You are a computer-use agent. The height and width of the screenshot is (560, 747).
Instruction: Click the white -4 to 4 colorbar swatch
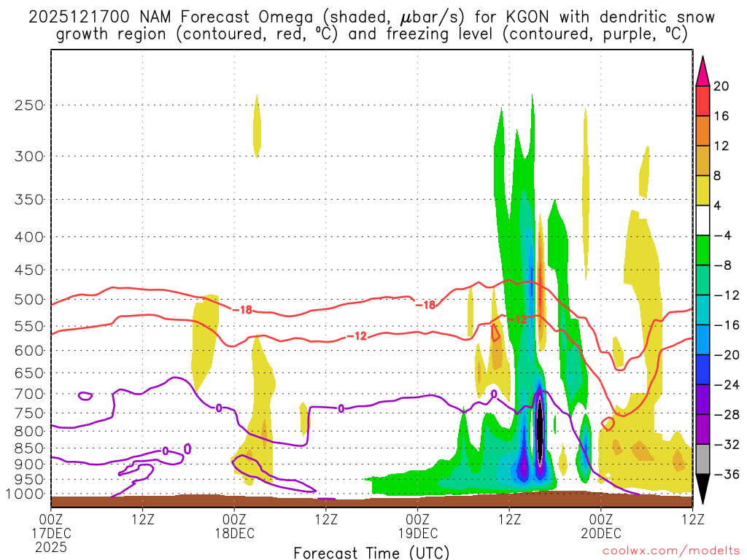click(x=703, y=220)
